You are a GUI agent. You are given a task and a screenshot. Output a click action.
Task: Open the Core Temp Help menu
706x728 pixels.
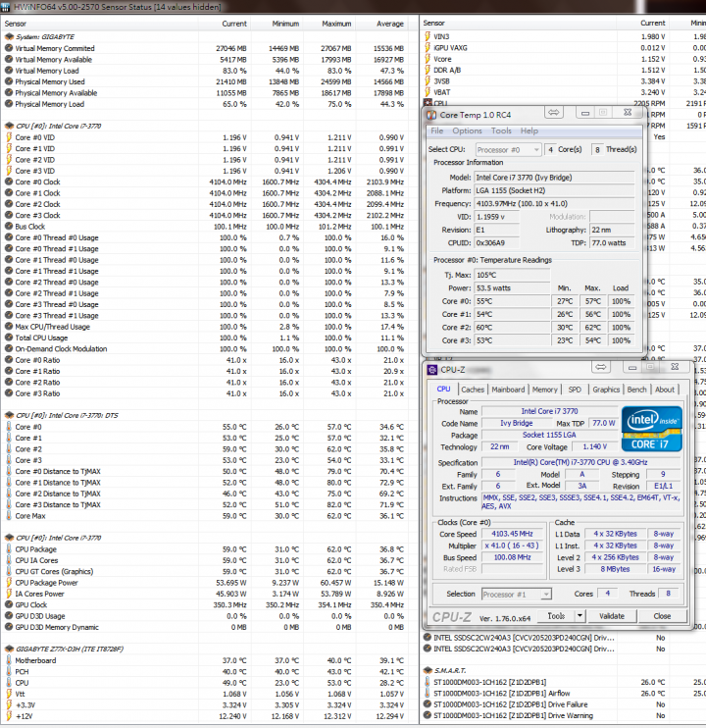(529, 130)
